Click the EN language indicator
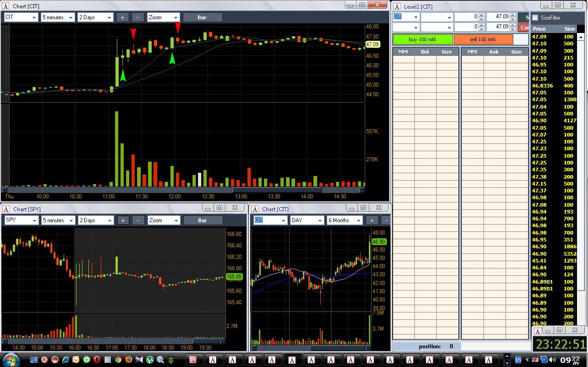The height and width of the screenshot is (367, 588). (518, 360)
